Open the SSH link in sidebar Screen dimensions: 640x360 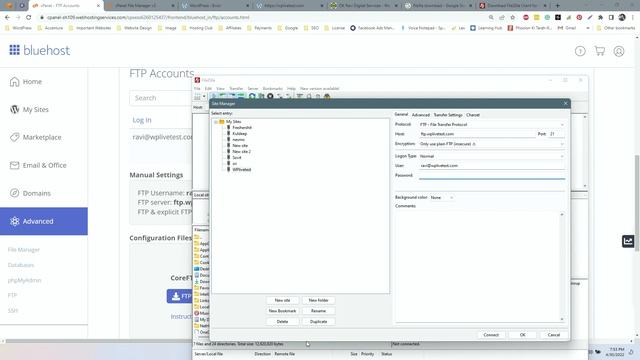[x=13, y=311]
